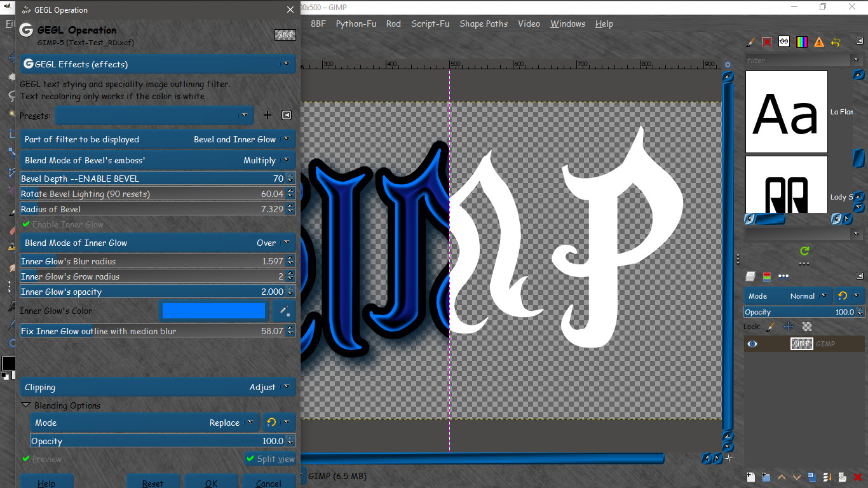Open the Tool Options tab (paintbrush icon)
This screenshot has height=488, width=868.
point(750,42)
